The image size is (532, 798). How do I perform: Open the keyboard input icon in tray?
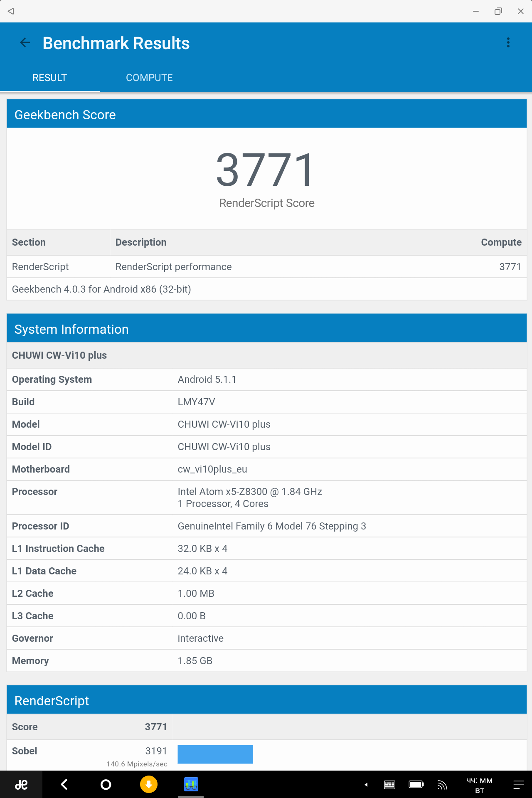click(x=389, y=785)
